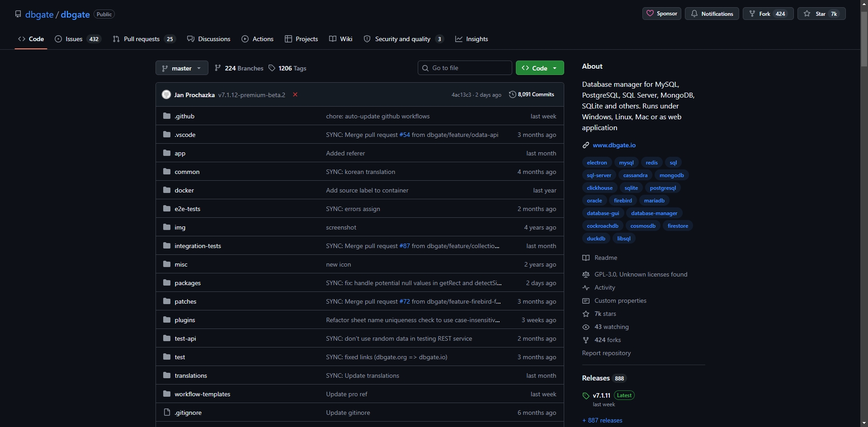Image resolution: width=868 pixels, height=427 pixels.
Task: Click the plugins folder icon
Action: (x=167, y=319)
